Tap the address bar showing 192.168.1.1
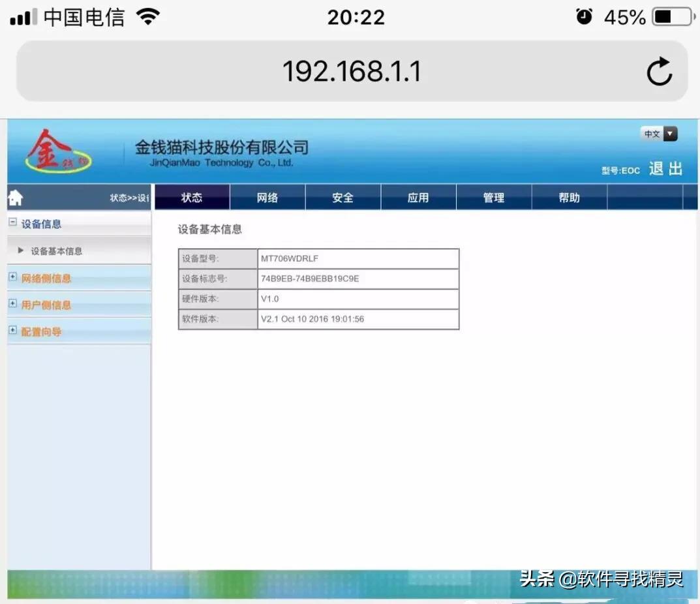This screenshot has width=700, height=604. (352, 72)
